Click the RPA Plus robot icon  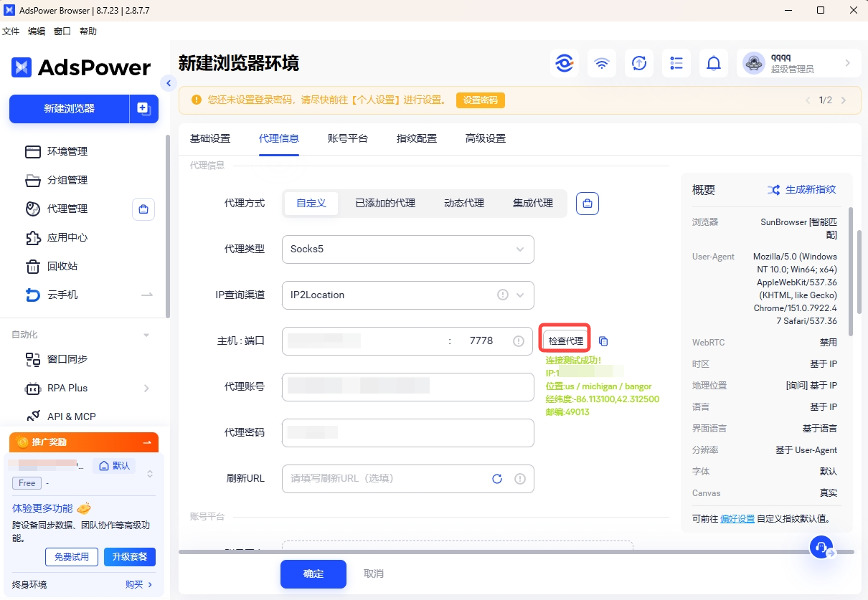tap(32, 388)
